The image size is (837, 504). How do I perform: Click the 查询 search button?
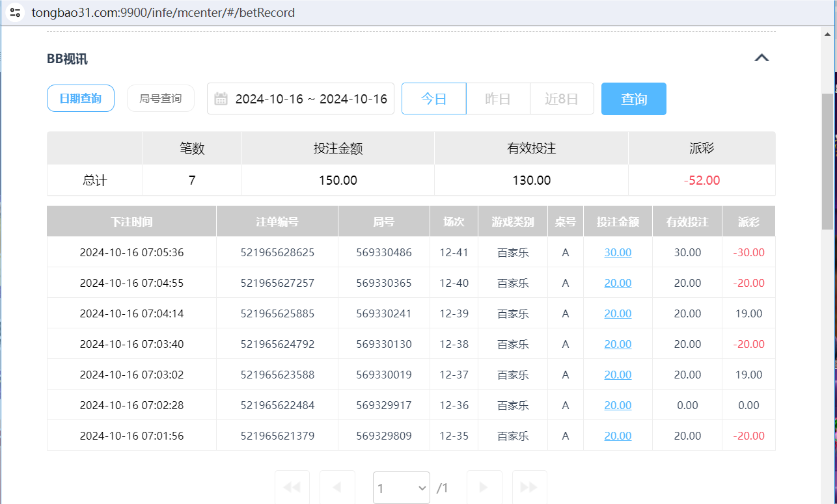[x=633, y=98]
